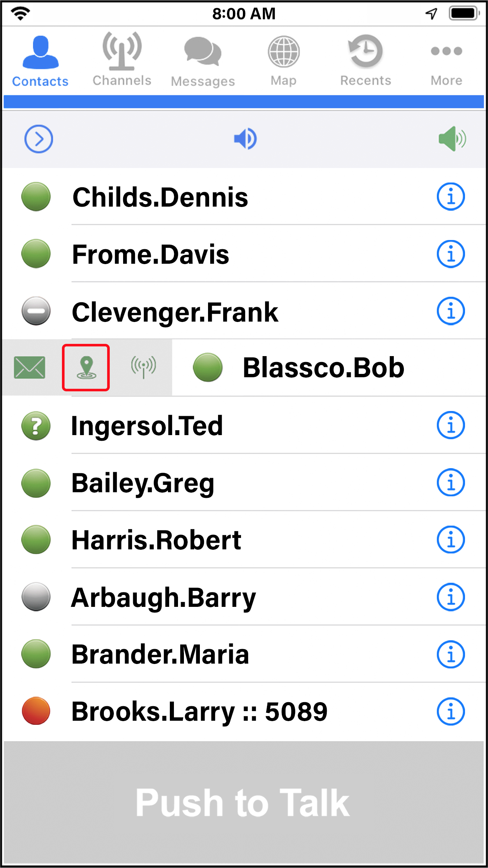This screenshot has width=488, height=868.
Task: Tap the location pin icon for Blassco.Bob
Action: [86, 368]
